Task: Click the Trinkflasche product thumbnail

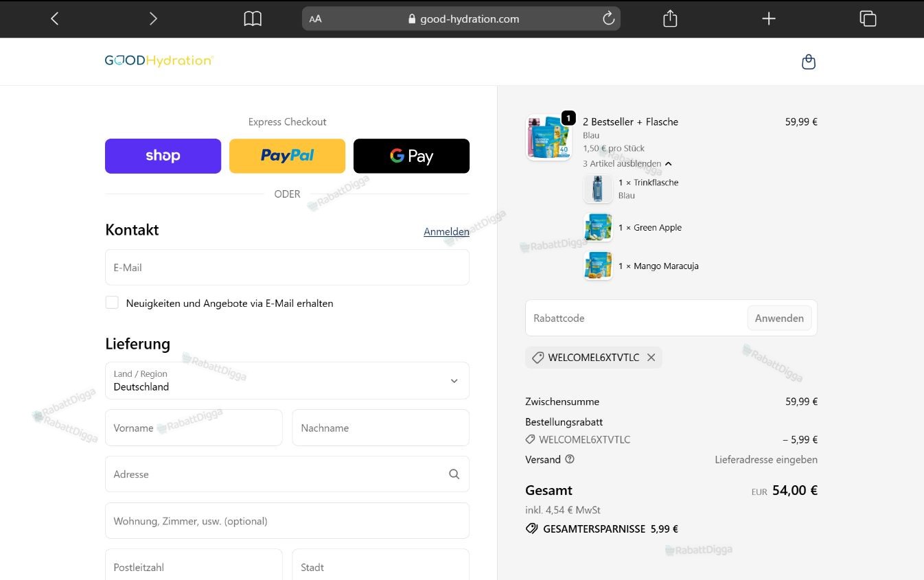Action: click(598, 189)
